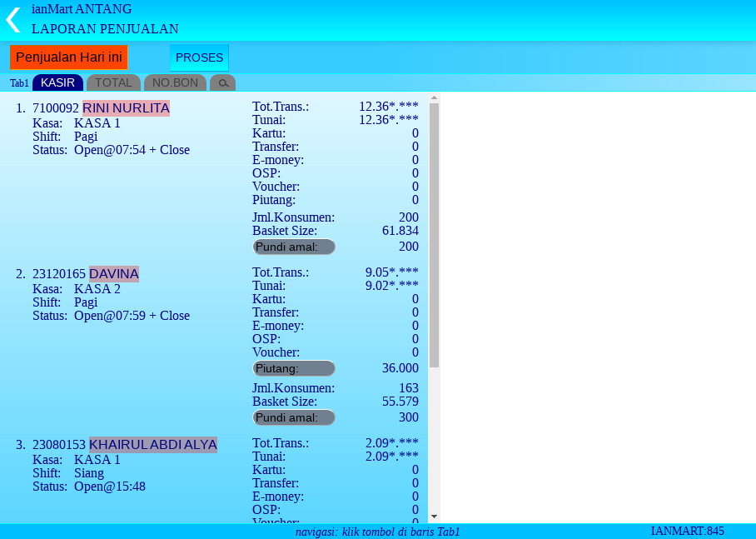Click the Penjualan Hari ini button
Viewport: 756px width, 539px height.
point(69,57)
